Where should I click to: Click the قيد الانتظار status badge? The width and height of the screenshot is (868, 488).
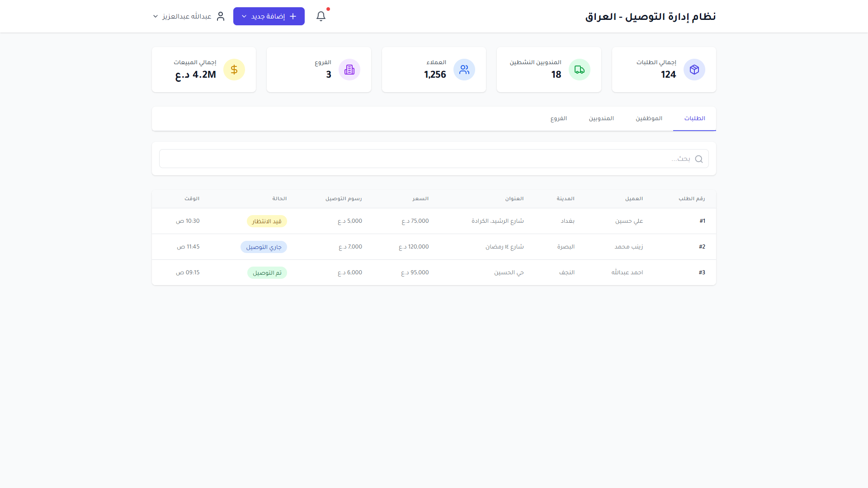tap(267, 221)
